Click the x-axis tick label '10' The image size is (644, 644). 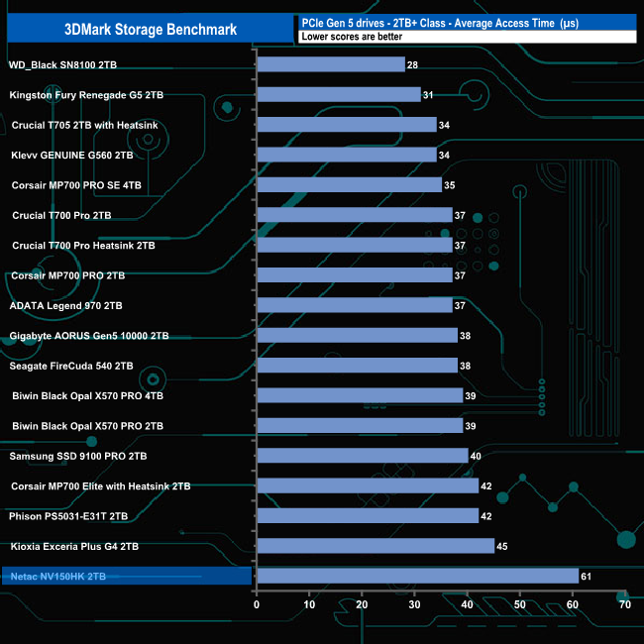(309, 604)
